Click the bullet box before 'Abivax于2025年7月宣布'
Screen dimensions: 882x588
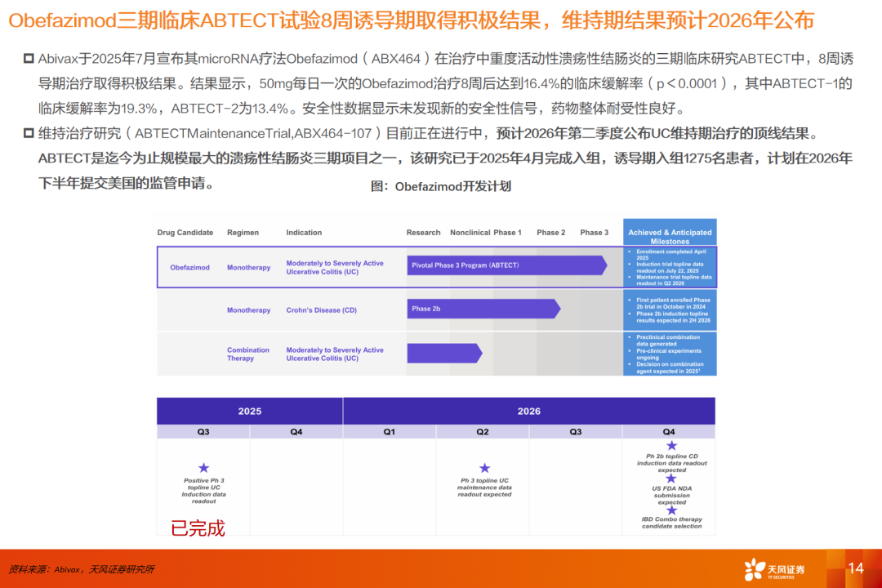29,59
